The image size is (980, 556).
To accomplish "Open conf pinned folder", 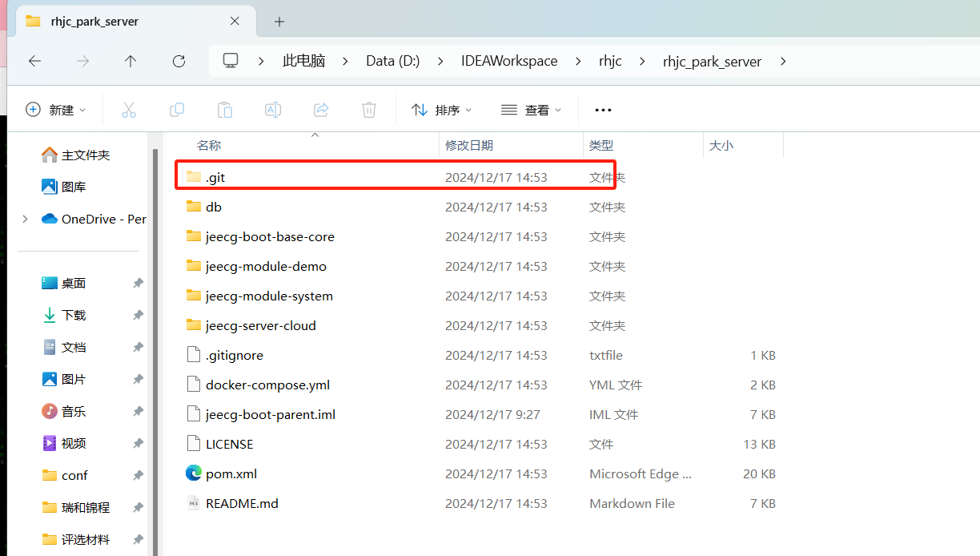I will click(64, 475).
